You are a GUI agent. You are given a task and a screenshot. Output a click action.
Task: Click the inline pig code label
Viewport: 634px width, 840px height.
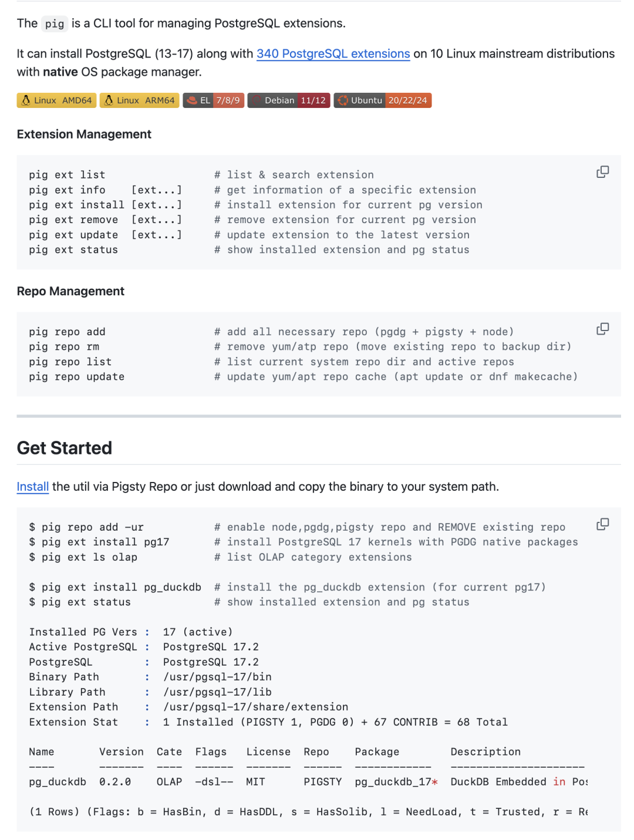coord(55,23)
